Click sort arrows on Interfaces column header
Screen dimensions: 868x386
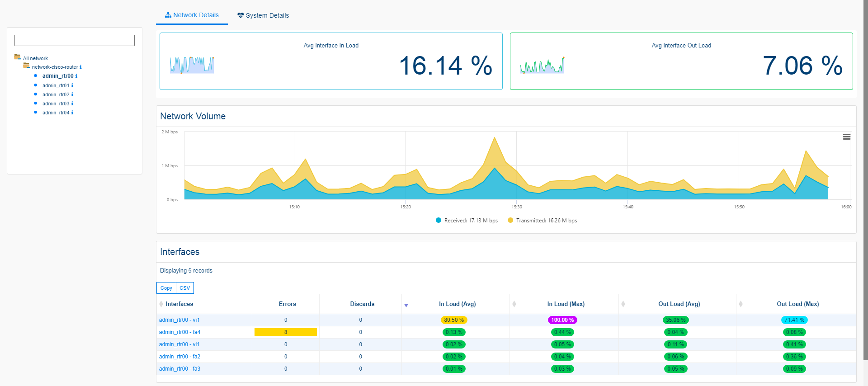(x=161, y=304)
